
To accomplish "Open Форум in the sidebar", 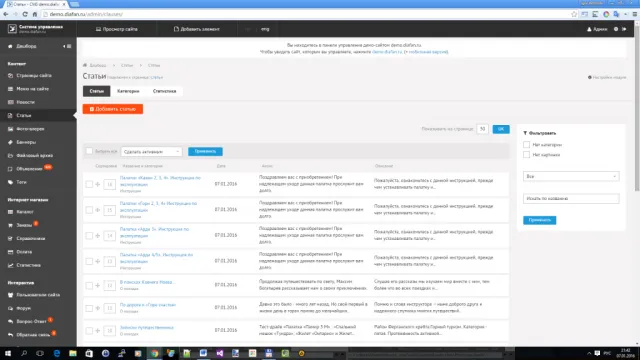I will tap(23, 308).
